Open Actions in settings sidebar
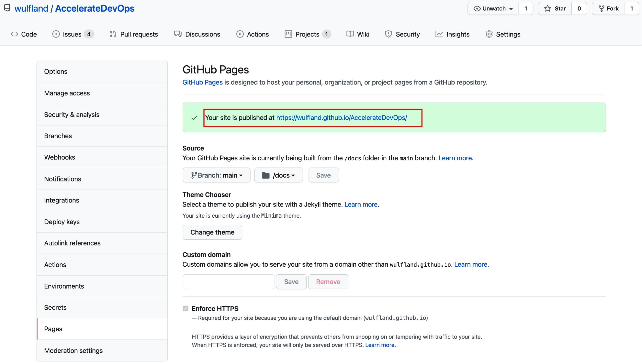This screenshot has width=642, height=364. click(102, 265)
